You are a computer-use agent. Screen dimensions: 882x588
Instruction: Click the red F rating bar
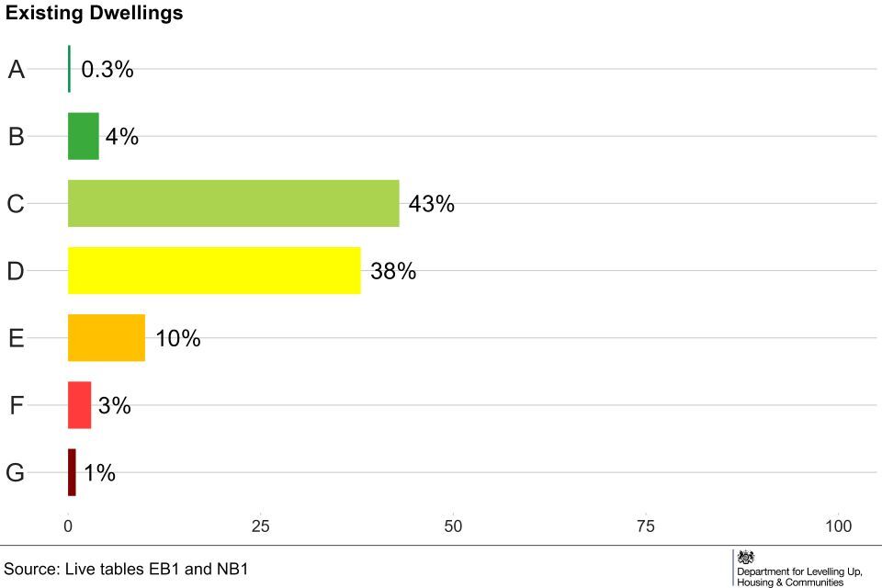[79, 405]
